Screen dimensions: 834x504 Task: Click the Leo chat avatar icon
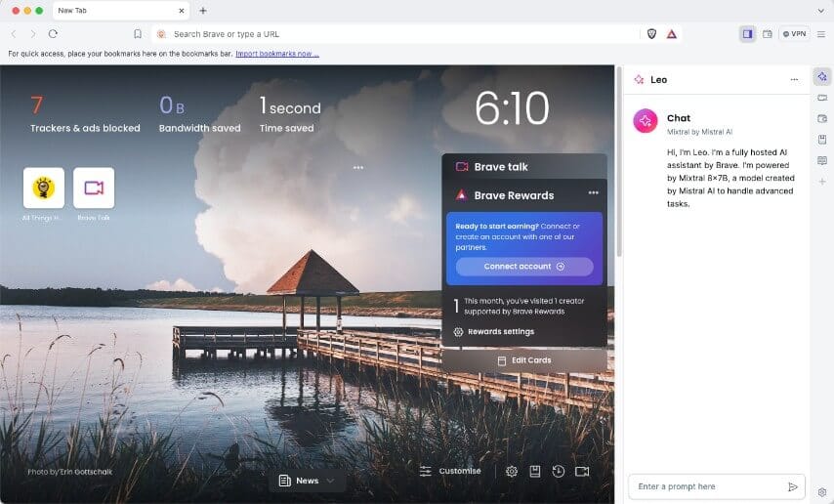click(x=646, y=121)
